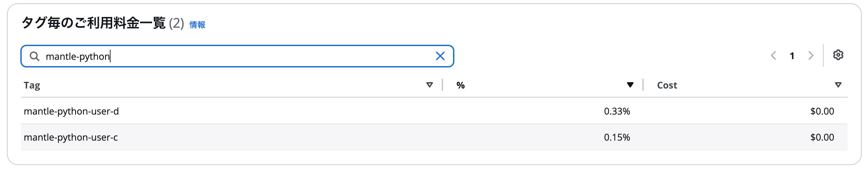This screenshot has width=868, height=173.
Task: Go to previous page arrow
Action: (x=773, y=56)
